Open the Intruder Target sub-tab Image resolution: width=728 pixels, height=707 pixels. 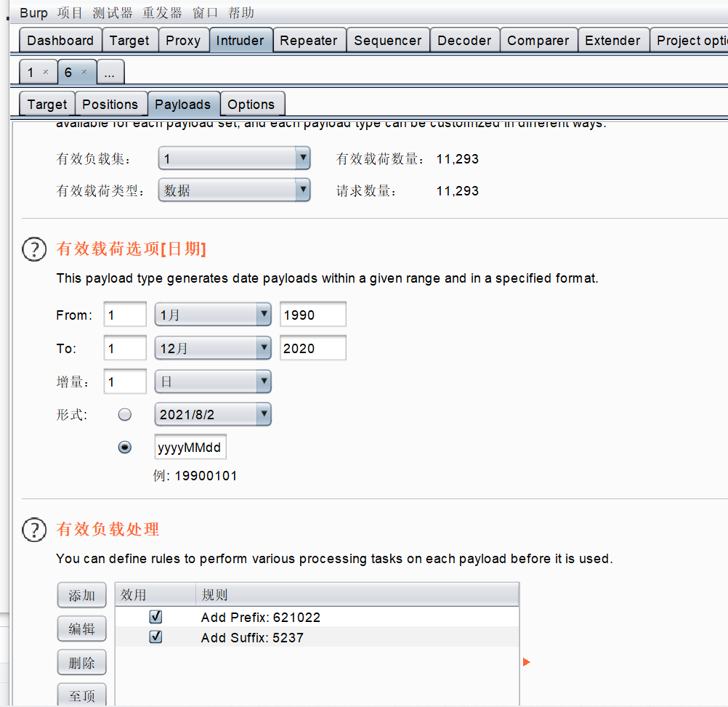pyautogui.click(x=47, y=105)
